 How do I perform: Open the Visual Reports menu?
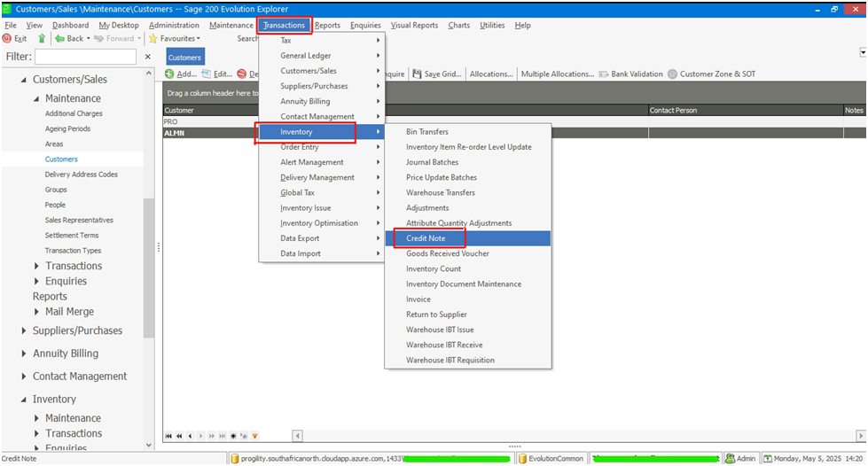click(x=414, y=25)
